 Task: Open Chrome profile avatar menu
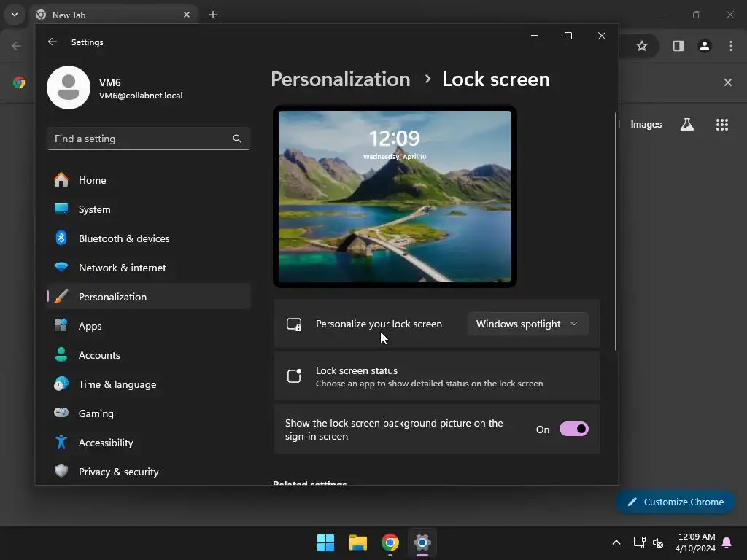(705, 46)
